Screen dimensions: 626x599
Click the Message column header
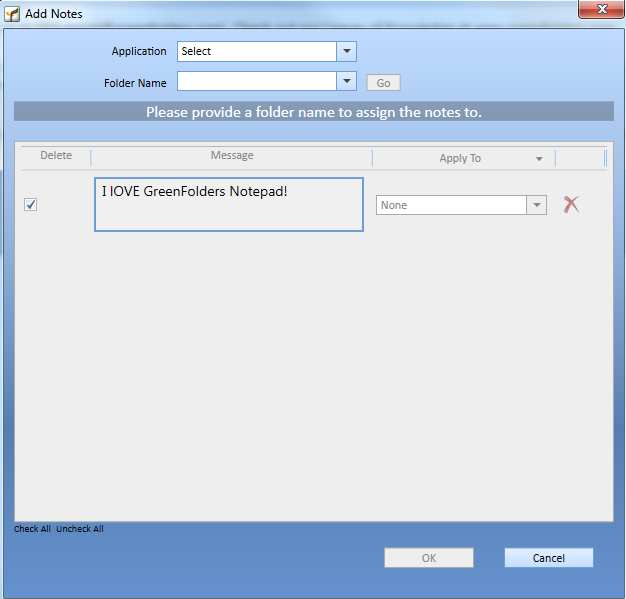pos(232,155)
